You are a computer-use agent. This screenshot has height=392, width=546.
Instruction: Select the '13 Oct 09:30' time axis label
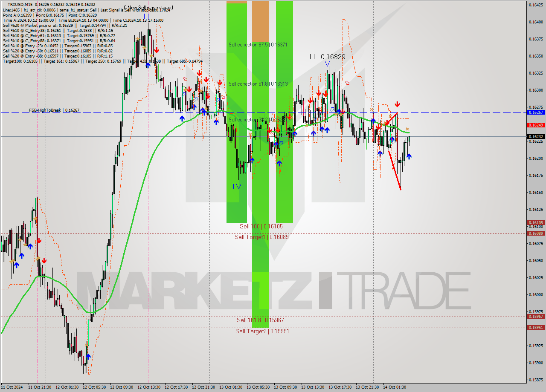(285, 387)
